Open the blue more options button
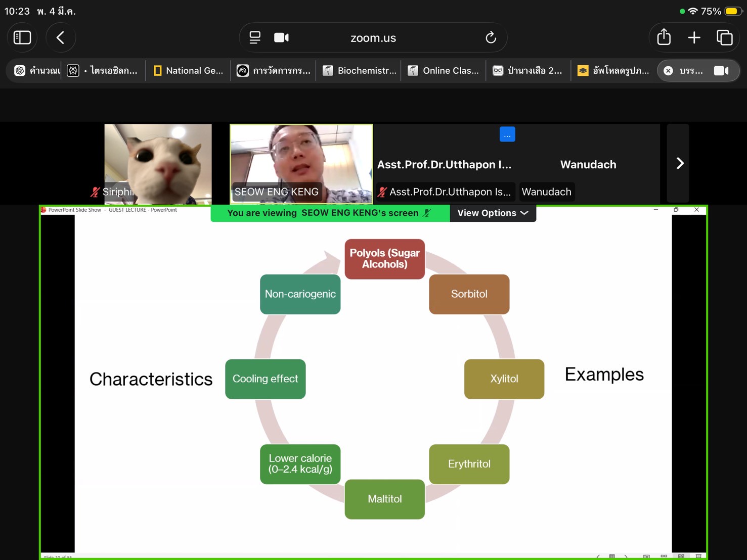The height and width of the screenshot is (560, 747). (x=507, y=135)
